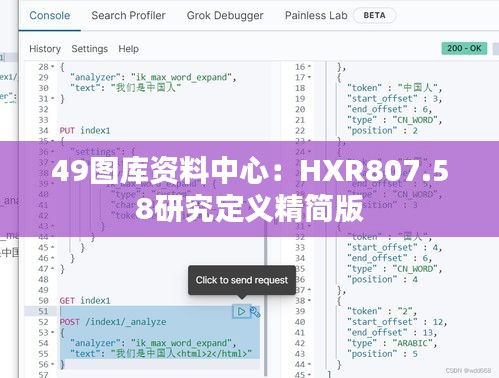Click the text line with <html>2</html>

(161, 354)
